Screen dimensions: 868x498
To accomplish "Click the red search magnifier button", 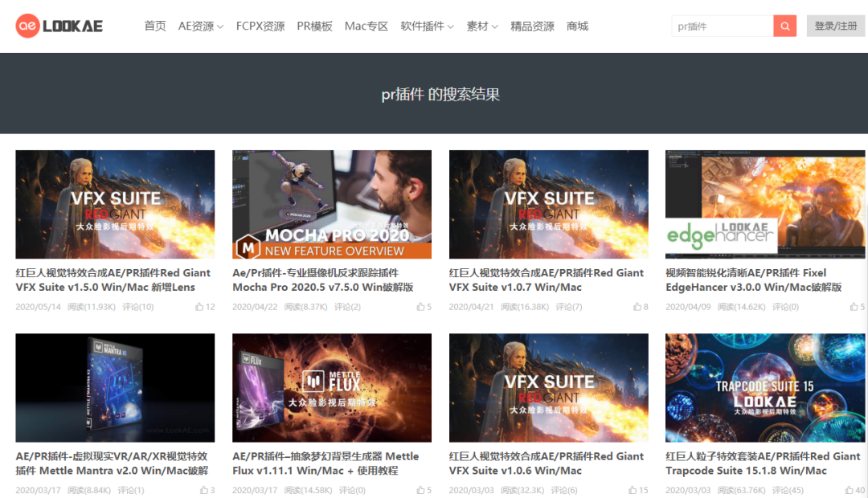I will point(784,26).
